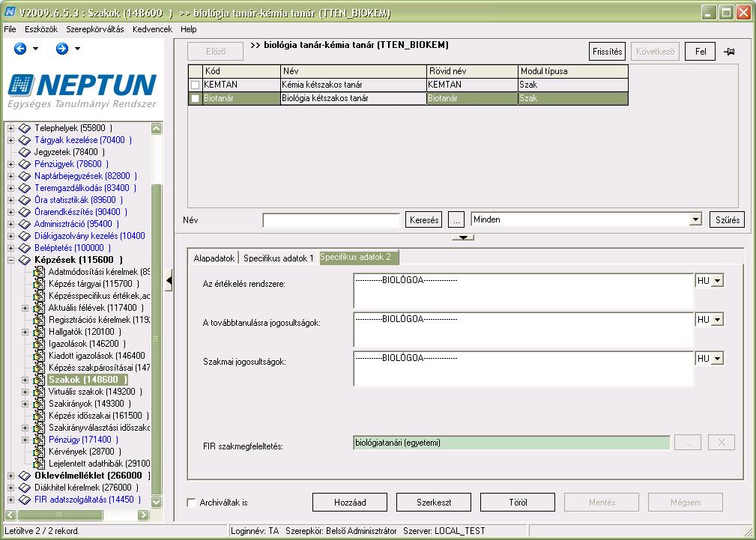Click the Fel button
This screenshot has height=540, width=756.
point(701,52)
